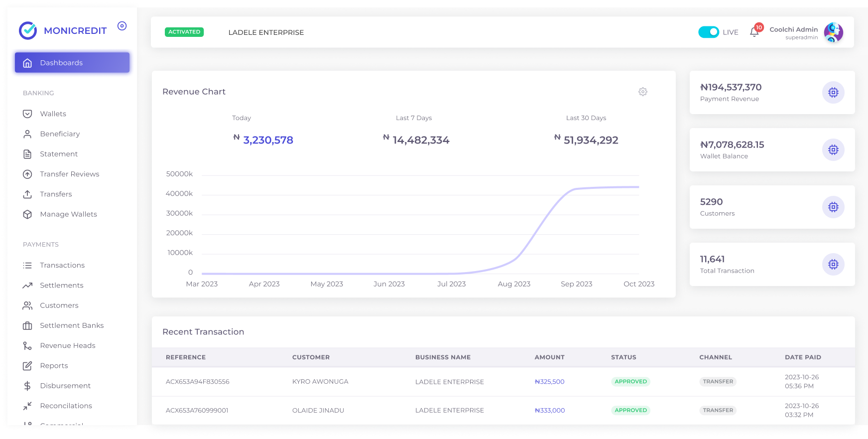868x439 pixels.
Task: Click the notification bell with badge
Action: pyautogui.click(x=755, y=31)
